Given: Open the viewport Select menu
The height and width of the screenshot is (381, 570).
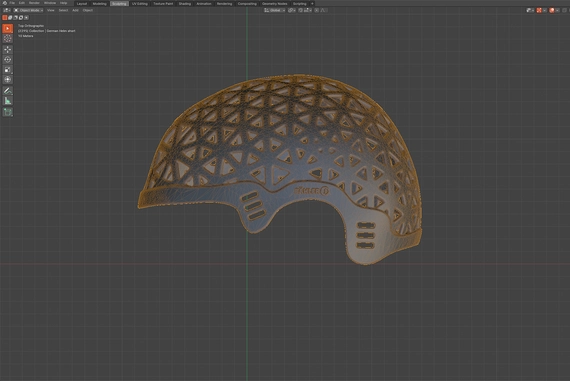Looking at the screenshot, I should click(63, 10).
